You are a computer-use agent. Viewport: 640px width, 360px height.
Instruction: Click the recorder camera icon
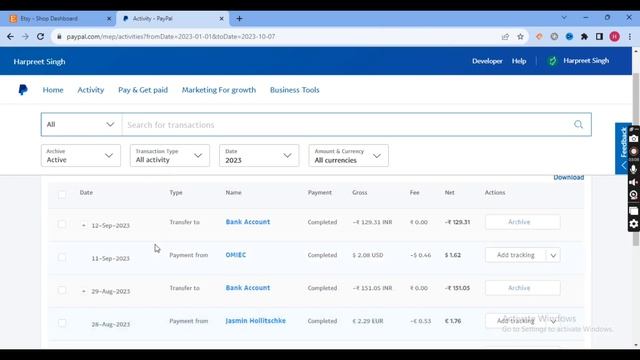(x=633, y=139)
